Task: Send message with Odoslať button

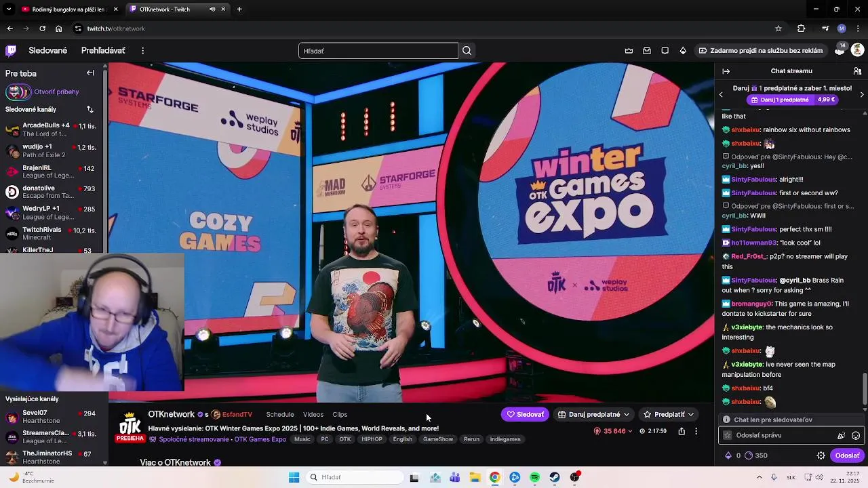Action: pos(847,455)
